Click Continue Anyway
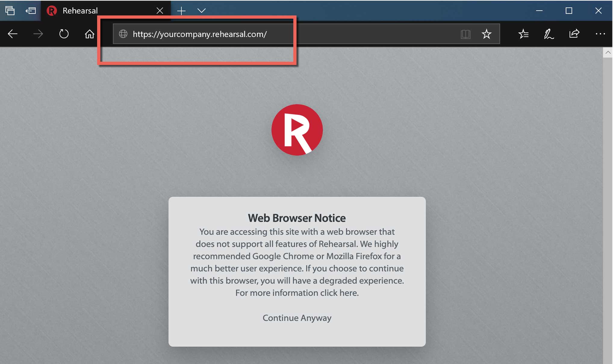 tap(297, 318)
